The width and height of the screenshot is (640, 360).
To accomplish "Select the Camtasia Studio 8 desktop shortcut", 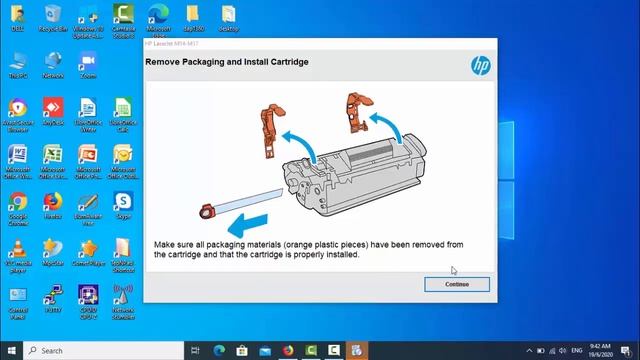I will pos(123,22).
